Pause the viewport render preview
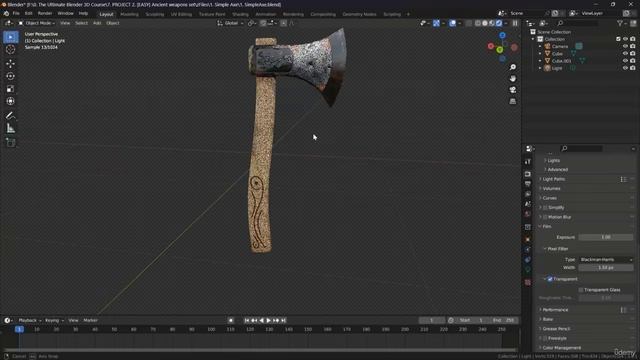Screen dimensions: 640x360 point(515,23)
